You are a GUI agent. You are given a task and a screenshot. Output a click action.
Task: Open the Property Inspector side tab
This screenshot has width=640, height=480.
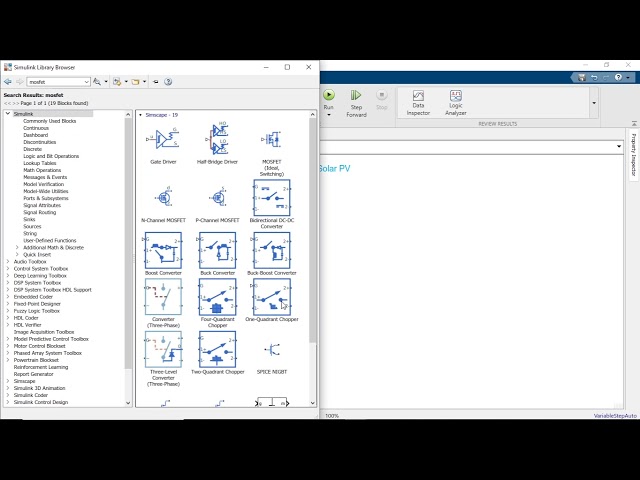click(x=633, y=154)
